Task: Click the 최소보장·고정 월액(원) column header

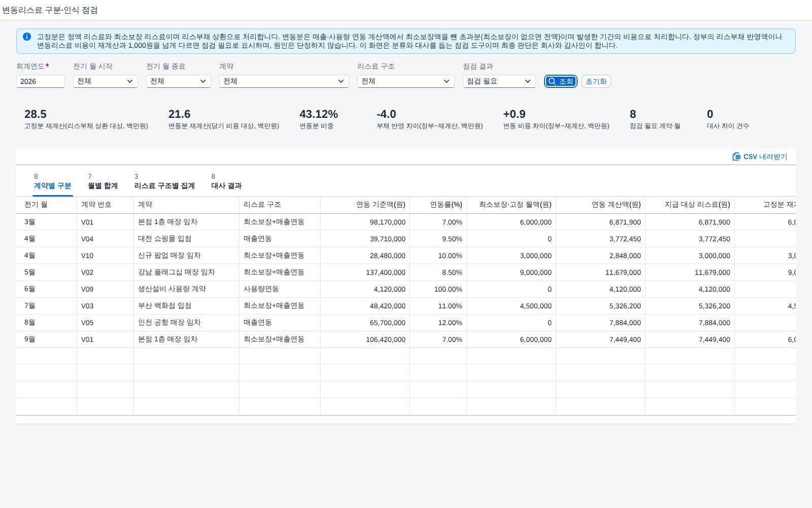Action: [x=512, y=205]
